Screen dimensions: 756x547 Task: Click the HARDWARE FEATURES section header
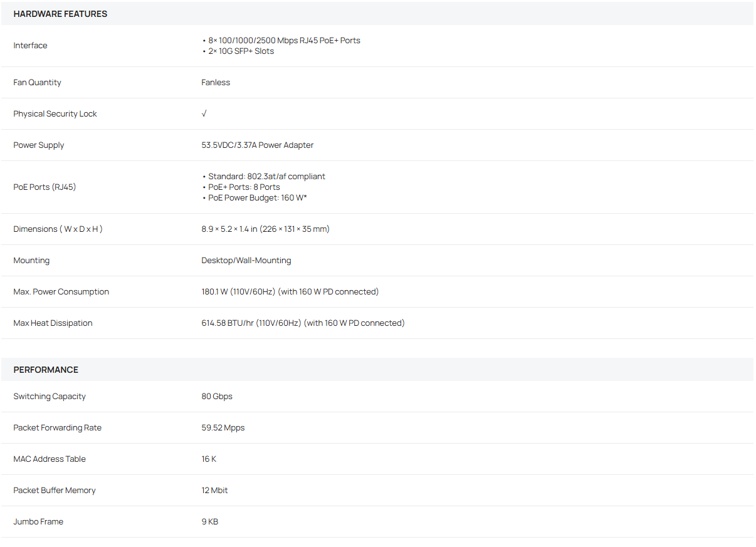[60, 14]
